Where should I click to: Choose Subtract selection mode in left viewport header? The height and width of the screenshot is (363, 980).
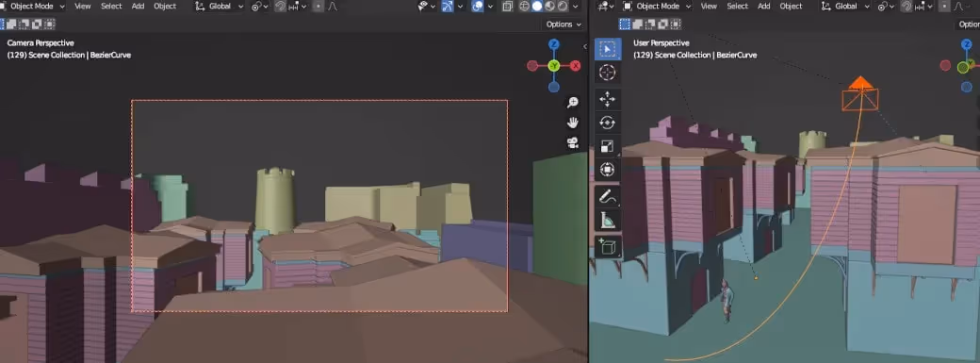tap(24, 25)
